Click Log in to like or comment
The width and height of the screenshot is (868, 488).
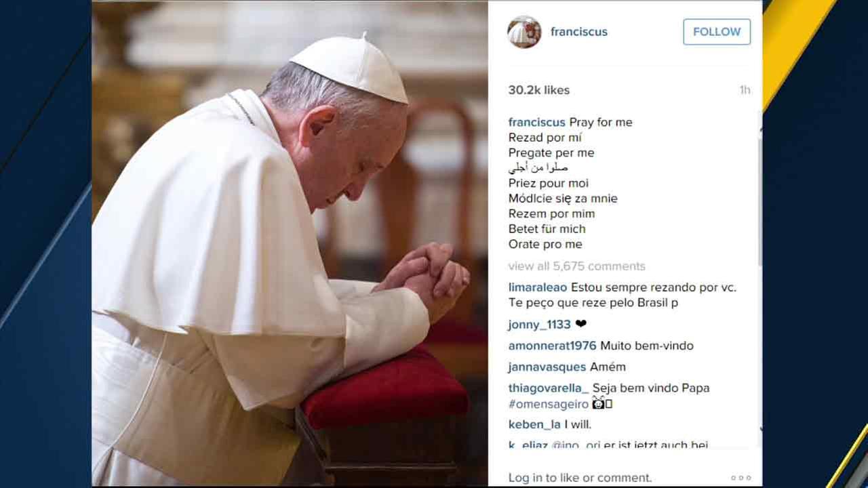coord(580,478)
